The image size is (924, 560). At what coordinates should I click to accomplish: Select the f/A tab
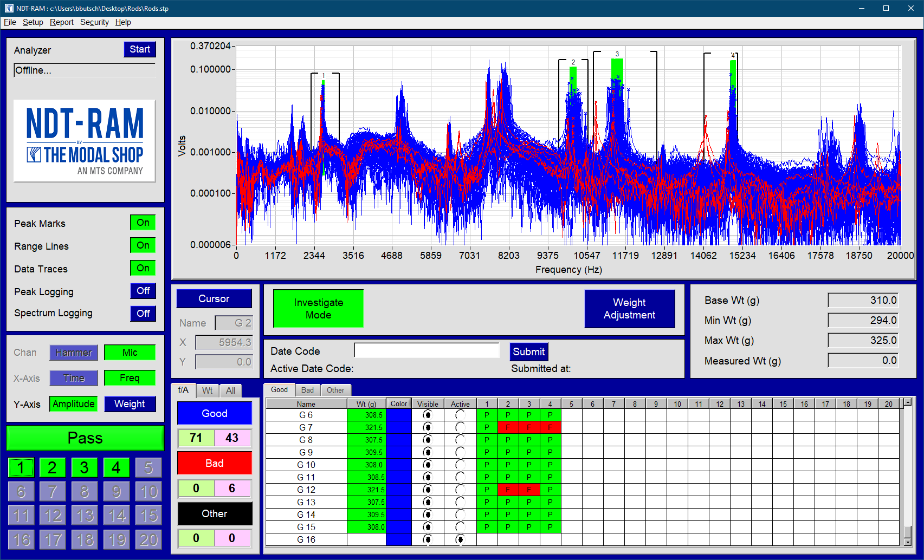coord(183,390)
